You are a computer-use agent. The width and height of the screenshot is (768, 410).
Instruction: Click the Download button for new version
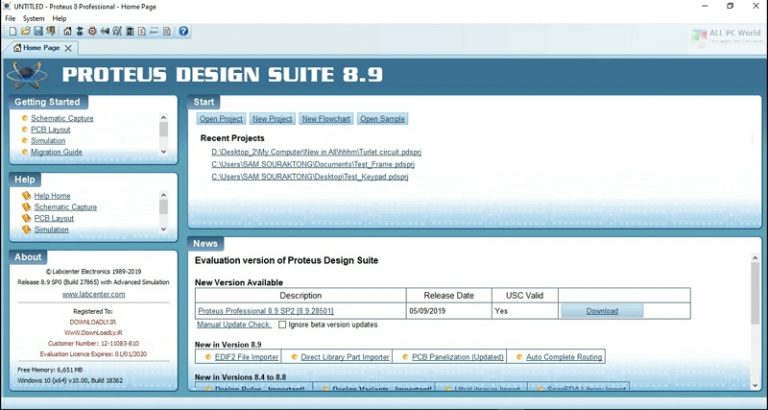point(602,311)
